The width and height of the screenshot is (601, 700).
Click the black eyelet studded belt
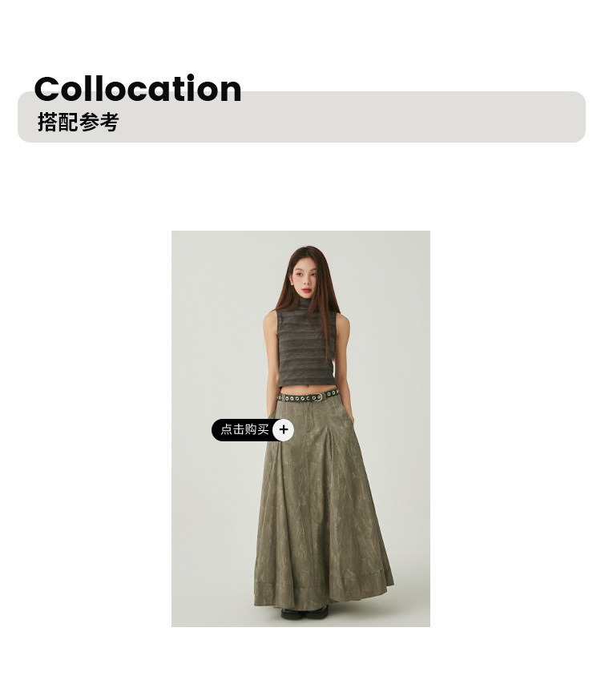tap(308, 396)
